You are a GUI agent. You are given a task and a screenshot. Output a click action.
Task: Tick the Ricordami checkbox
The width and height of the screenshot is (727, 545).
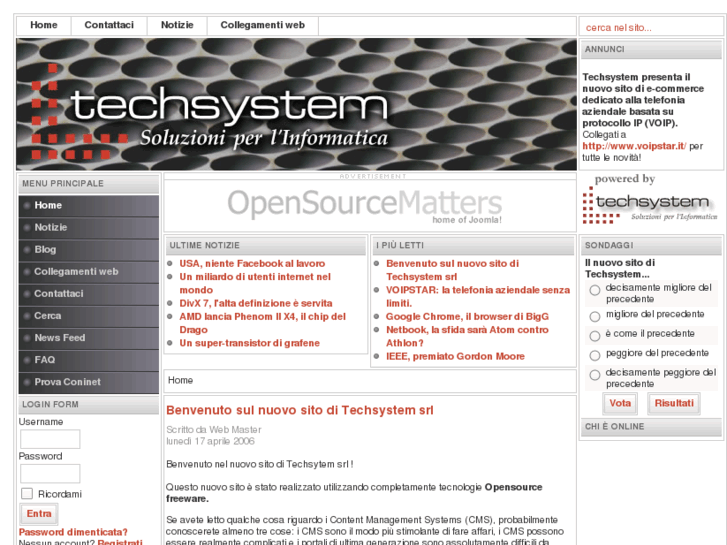[27, 494]
